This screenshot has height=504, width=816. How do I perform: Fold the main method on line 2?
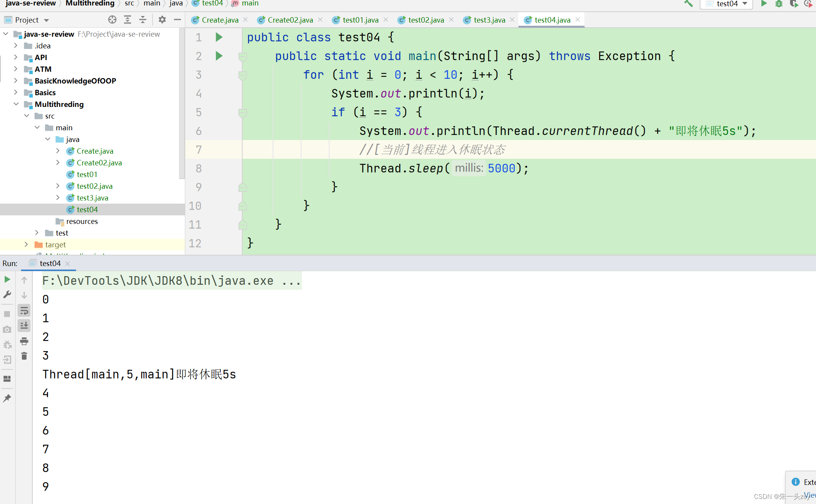[242, 57]
